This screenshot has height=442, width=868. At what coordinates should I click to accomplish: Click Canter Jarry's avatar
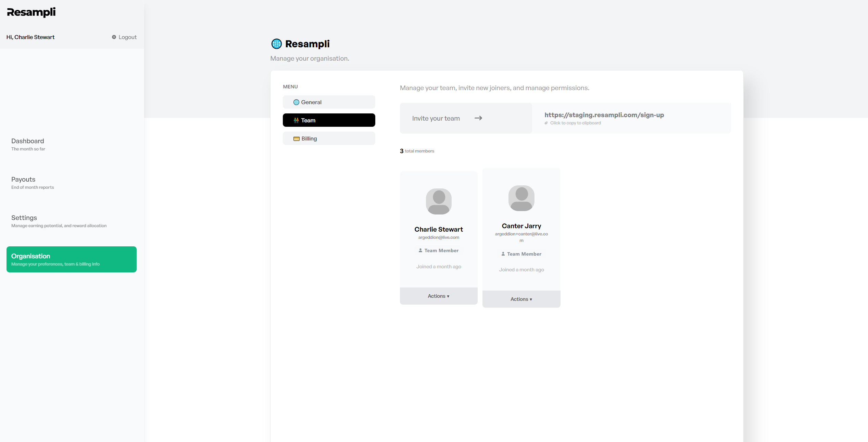tap(521, 198)
